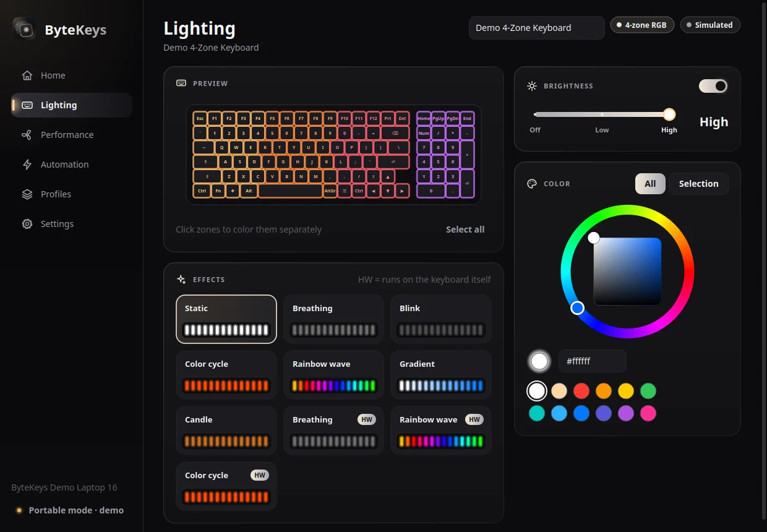Click the Profiles layers icon in sidebar
This screenshot has height=532, width=767.
[27, 194]
